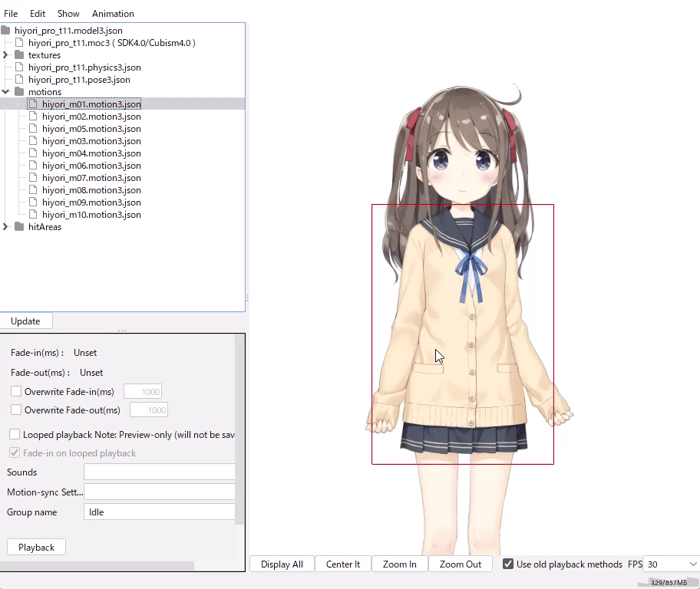Click the textures folder icon
The image size is (700, 589).
click(20, 55)
